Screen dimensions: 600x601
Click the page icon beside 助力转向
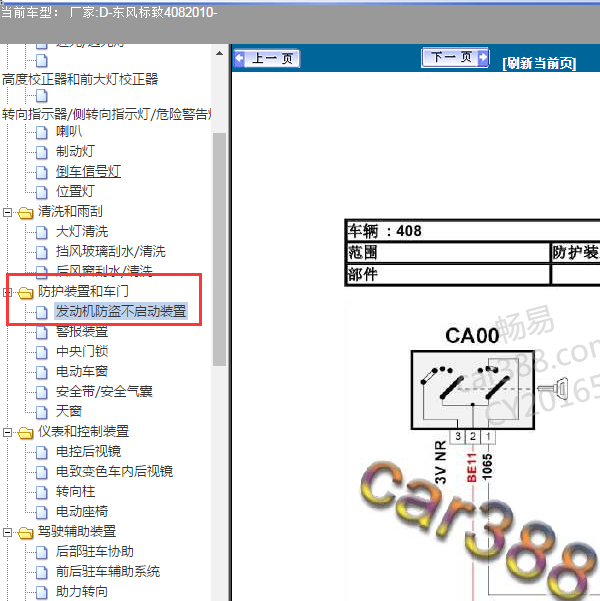42,592
